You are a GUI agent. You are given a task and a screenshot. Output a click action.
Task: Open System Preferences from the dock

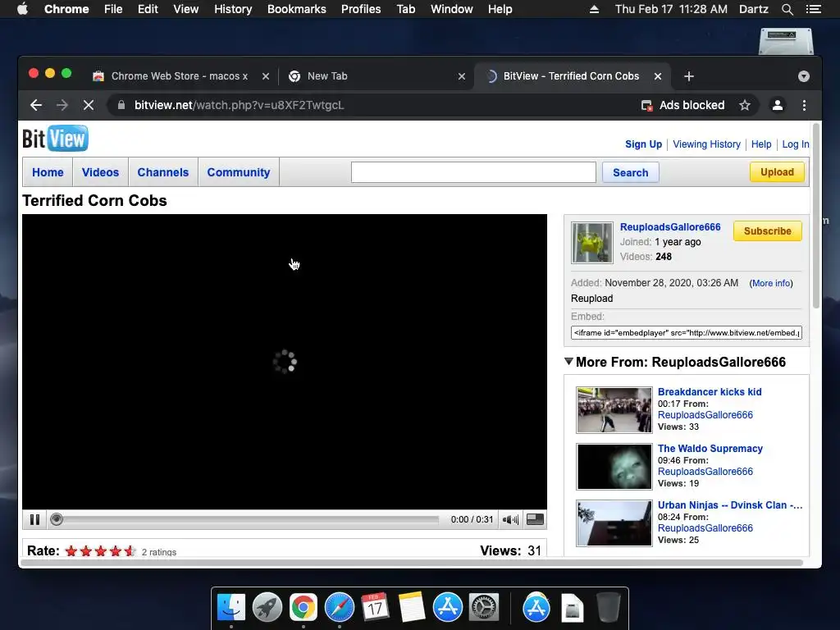(x=484, y=607)
